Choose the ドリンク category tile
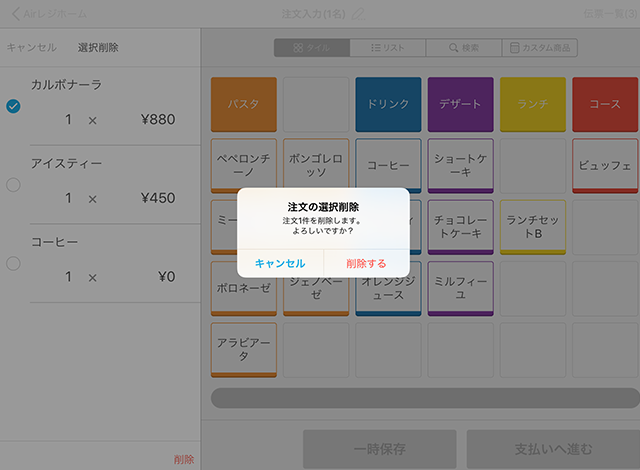 coord(388,104)
